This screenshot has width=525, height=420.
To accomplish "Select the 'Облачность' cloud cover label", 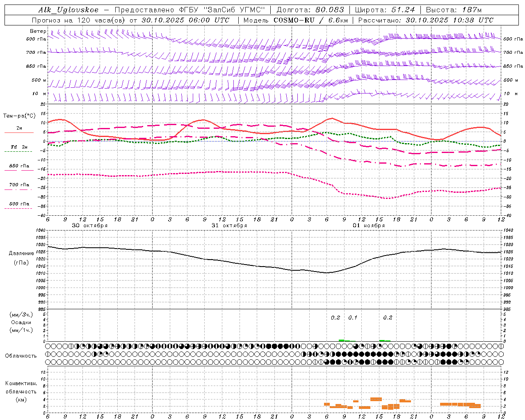I will click(x=21, y=356).
